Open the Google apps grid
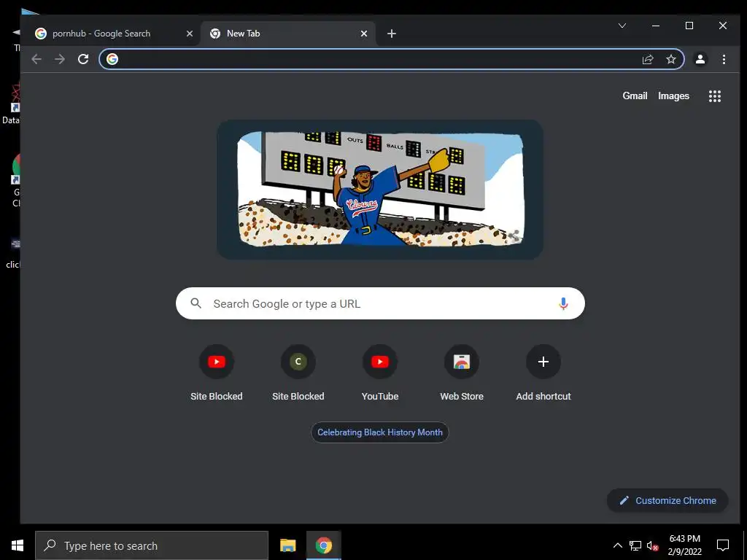This screenshot has height=560, width=747. (x=714, y=96)
